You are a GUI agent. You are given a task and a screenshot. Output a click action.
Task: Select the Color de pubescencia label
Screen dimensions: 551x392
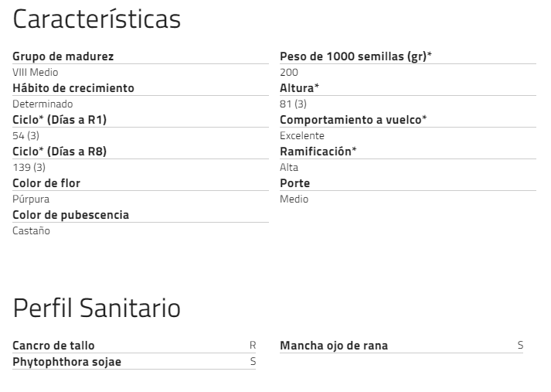(70, 215)
